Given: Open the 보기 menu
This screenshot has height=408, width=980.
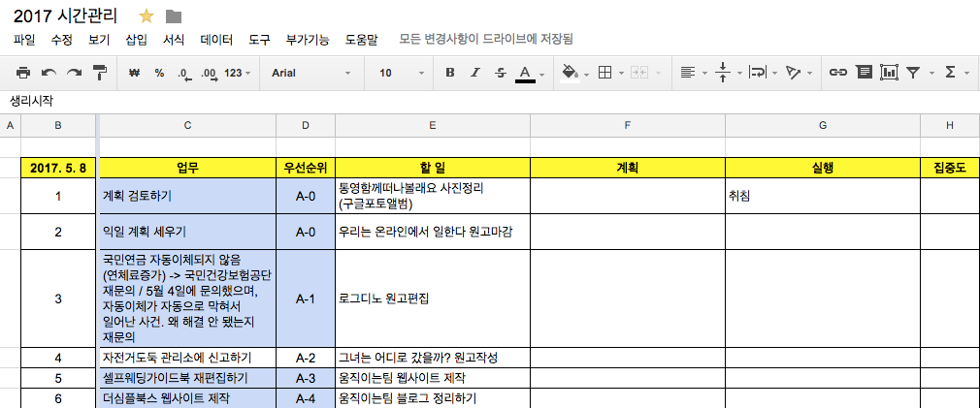Looking at the screenshot, I should pos(99,40).
